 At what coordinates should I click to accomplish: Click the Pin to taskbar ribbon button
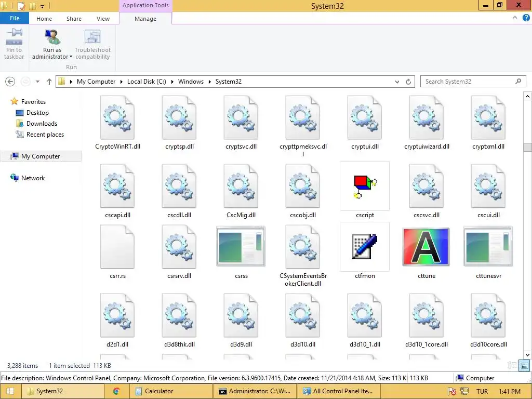coord(14,44)
